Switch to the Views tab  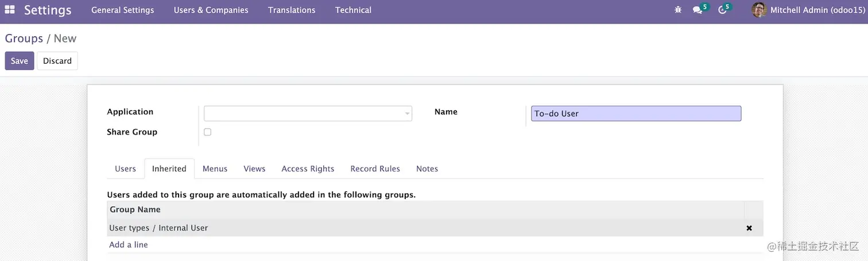click(254, 168)
